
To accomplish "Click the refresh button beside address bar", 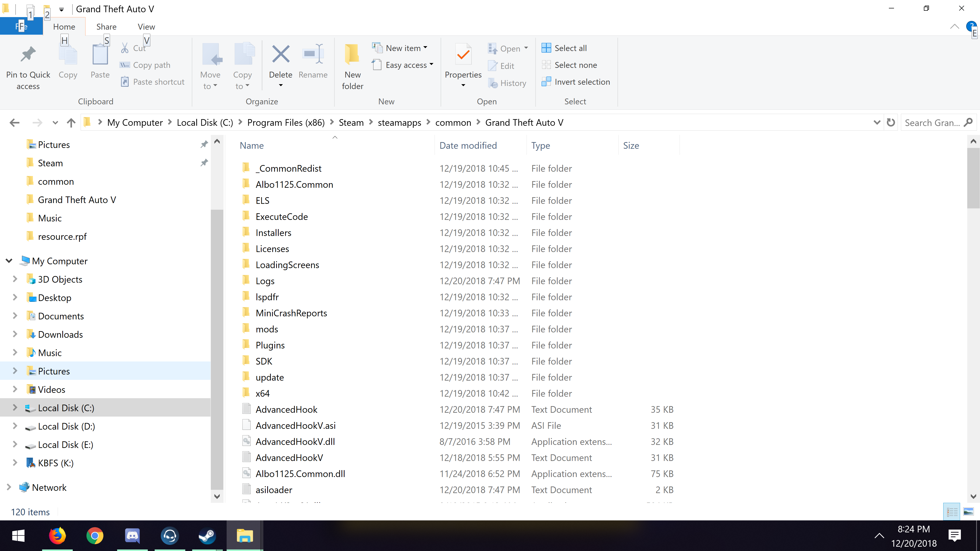I will 891,123.
